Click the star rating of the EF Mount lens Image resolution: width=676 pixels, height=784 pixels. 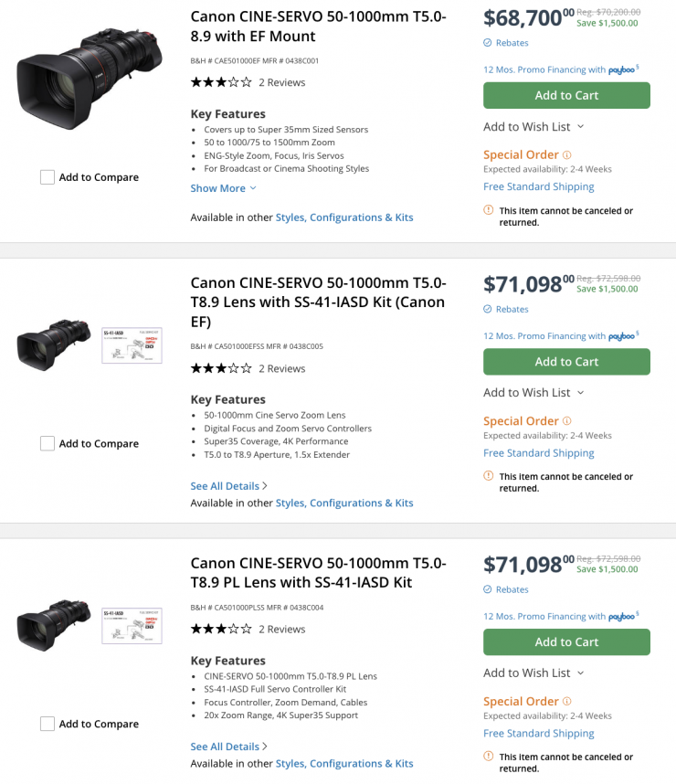click(x=221, y=82)
